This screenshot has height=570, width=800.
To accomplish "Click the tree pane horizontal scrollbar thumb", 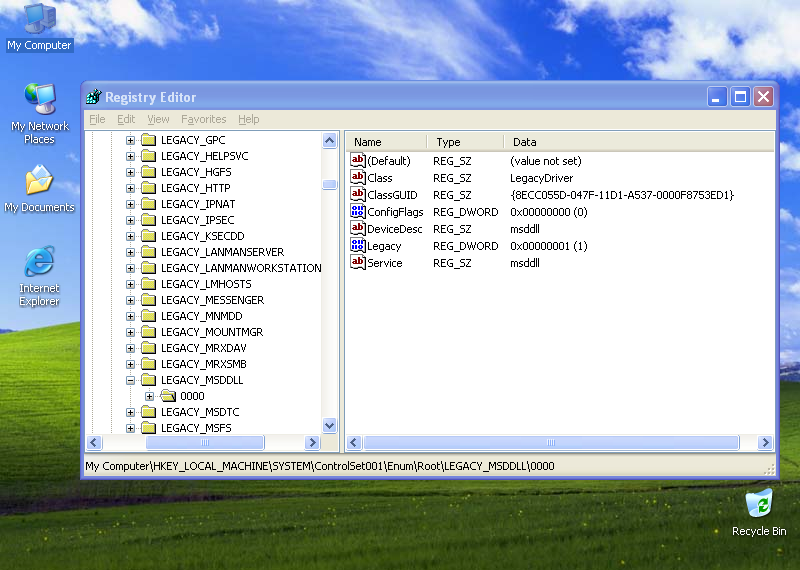I will click(205, 442).
